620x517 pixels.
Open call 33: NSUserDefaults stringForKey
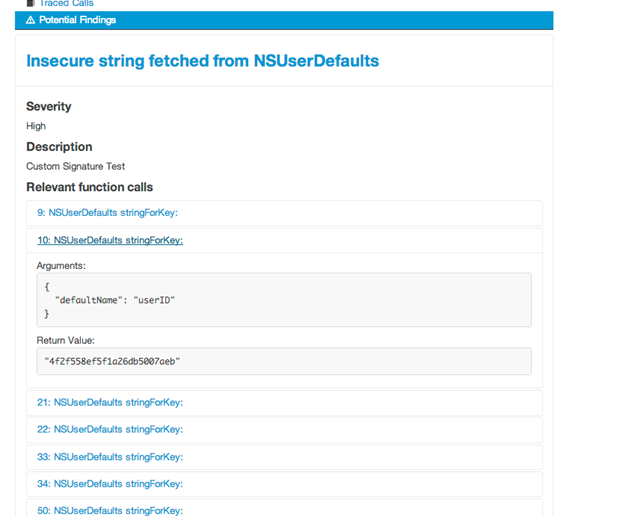coord(110,456)
